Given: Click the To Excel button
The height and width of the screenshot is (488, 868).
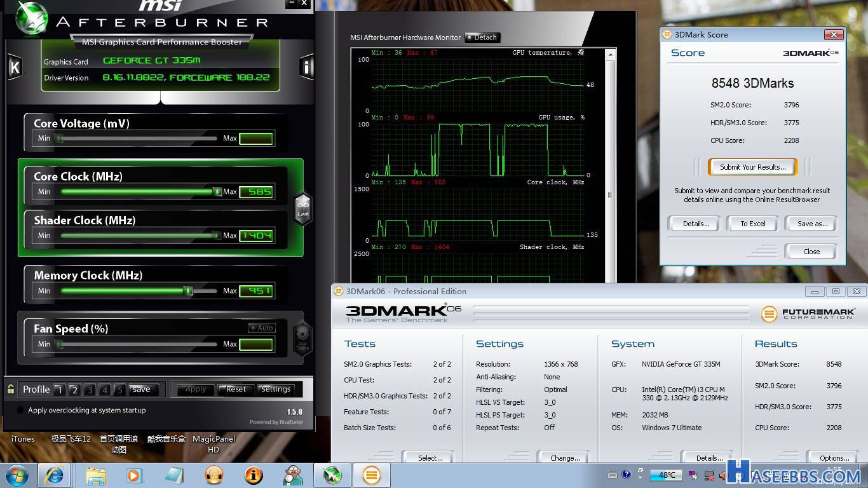Looking at the screenshot, I should 753,224.
